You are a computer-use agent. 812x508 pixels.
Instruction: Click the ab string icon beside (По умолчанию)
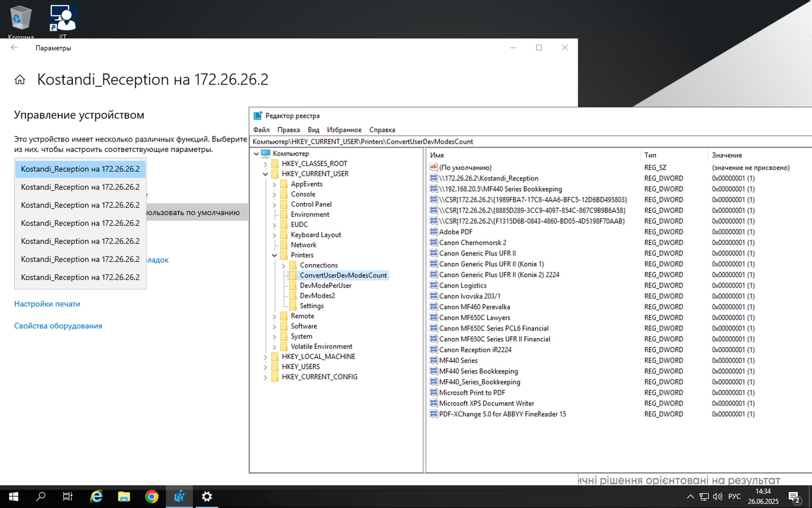(x=433, y=168)
